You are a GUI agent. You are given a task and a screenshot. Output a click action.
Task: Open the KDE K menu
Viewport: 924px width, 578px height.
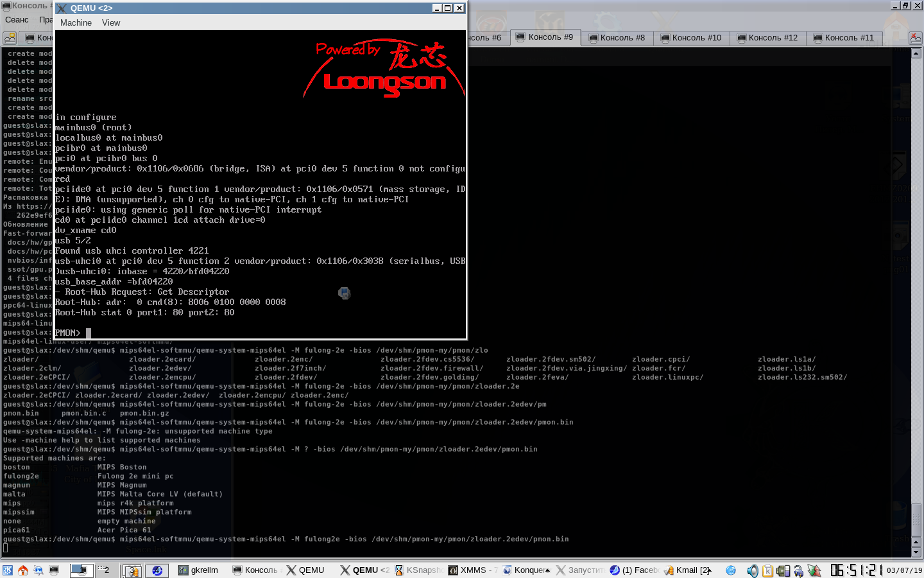pyautogui.click(x=7, y=570)
